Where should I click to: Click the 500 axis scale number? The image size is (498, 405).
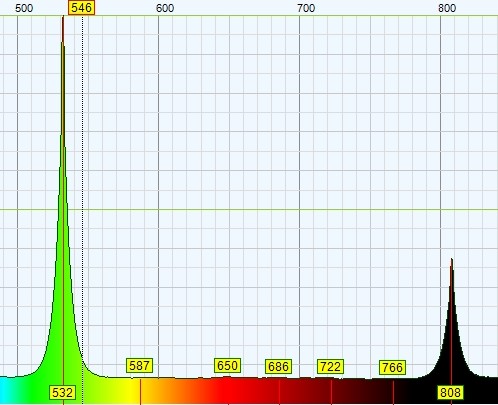click(x=24, y=8)
